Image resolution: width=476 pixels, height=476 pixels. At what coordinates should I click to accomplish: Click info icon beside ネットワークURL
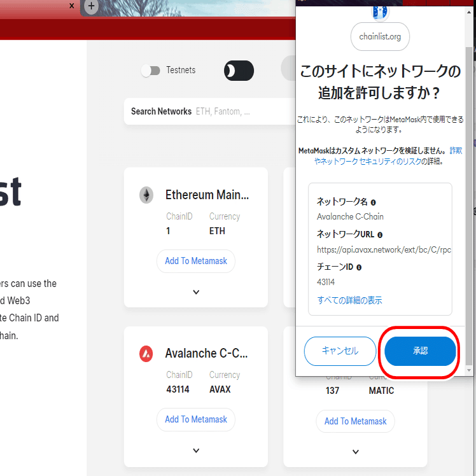click(x=380, y=235)
